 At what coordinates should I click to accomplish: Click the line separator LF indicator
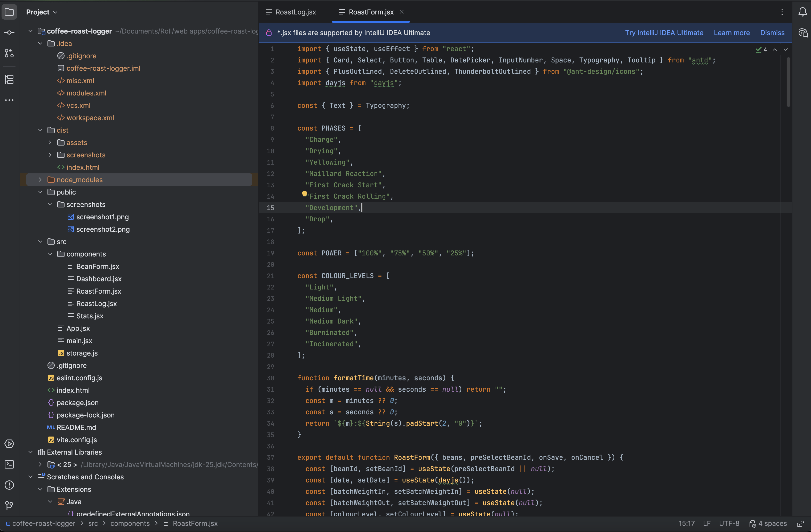pyautogui.click(x=707, y=523)
